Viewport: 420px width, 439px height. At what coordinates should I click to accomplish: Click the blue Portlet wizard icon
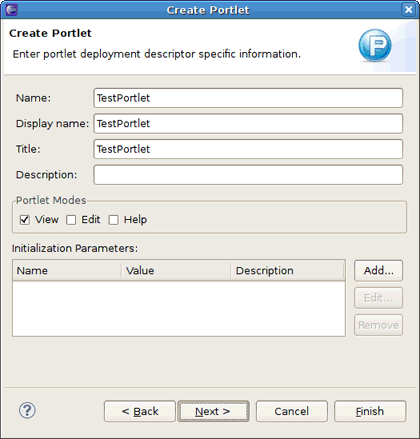[x=375, y=45]
